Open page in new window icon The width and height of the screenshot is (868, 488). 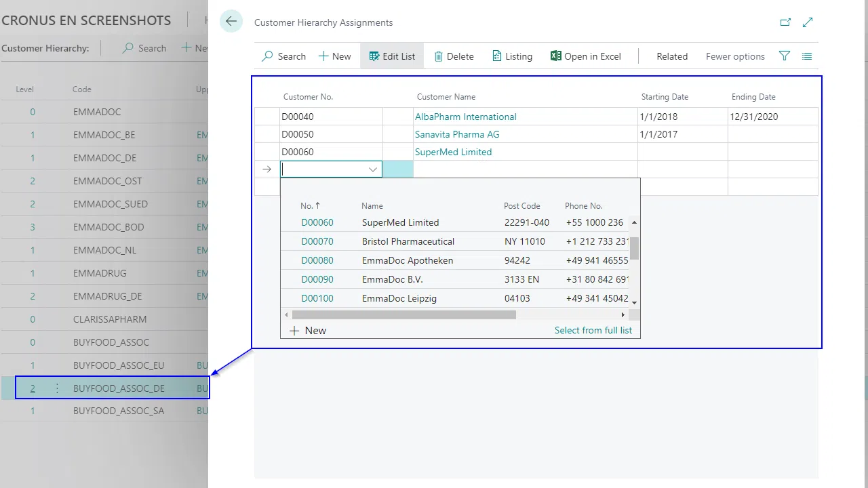(785, 22)
